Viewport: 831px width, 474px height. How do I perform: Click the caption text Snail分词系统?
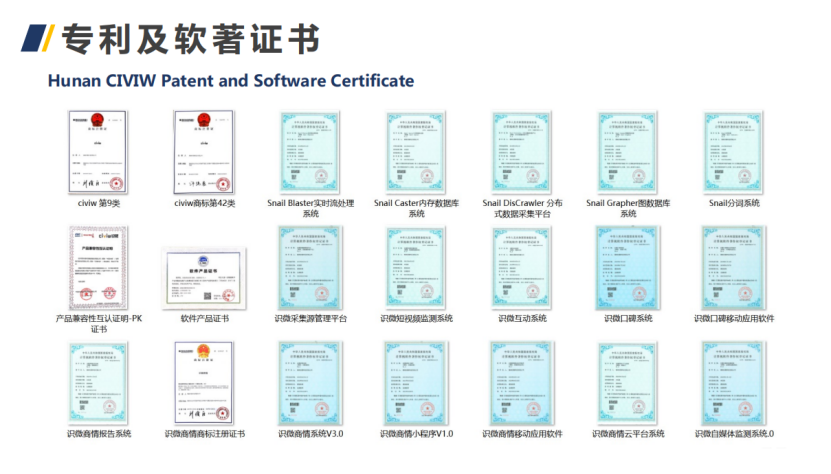click(735, 203)
